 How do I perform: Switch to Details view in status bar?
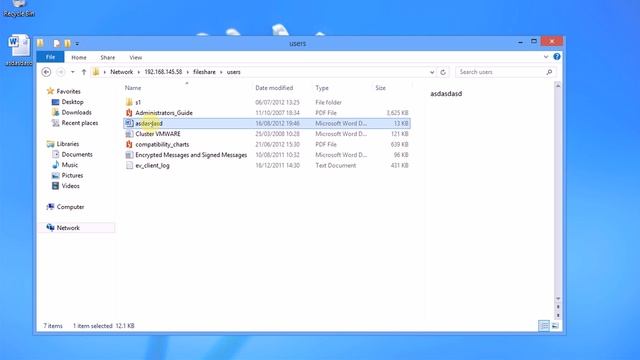tap(544, 325)
